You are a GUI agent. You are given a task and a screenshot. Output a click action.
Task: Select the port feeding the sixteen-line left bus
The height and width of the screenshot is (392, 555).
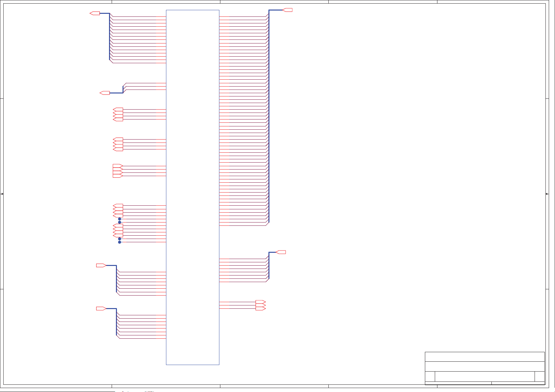tap(95, 13)
